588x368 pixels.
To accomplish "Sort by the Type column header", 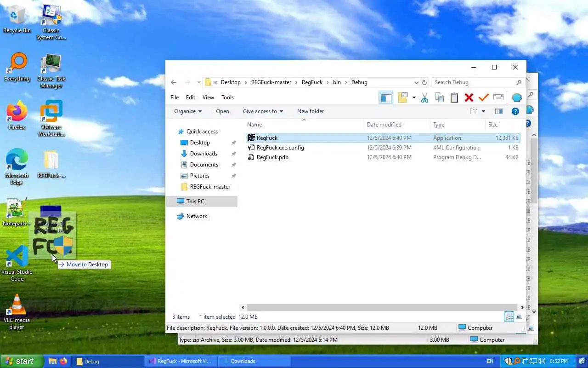I will (458, 125).
